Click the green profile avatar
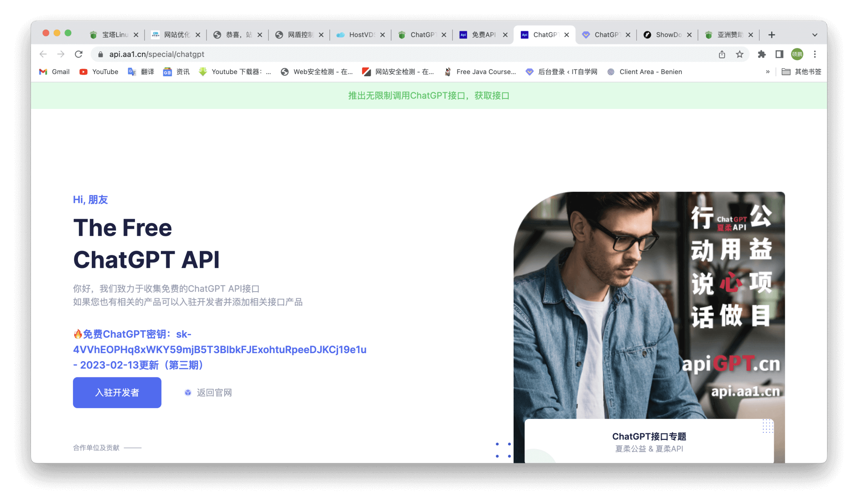 [x=797, y=54]
